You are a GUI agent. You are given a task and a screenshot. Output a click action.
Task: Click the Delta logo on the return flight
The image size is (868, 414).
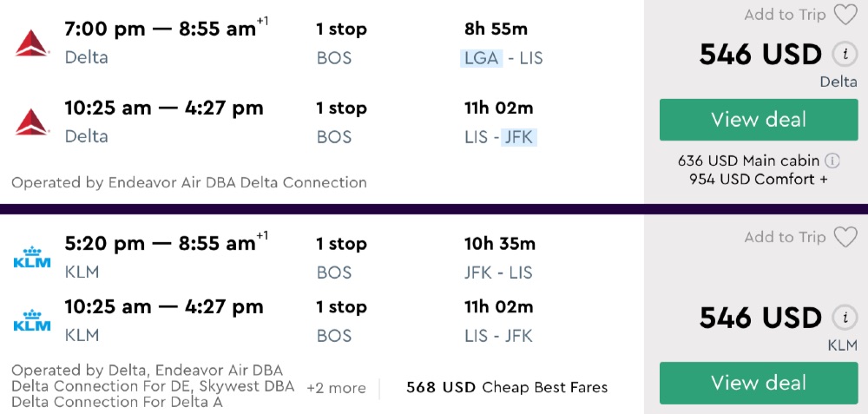pyautogui.click(x=32, y=122)
